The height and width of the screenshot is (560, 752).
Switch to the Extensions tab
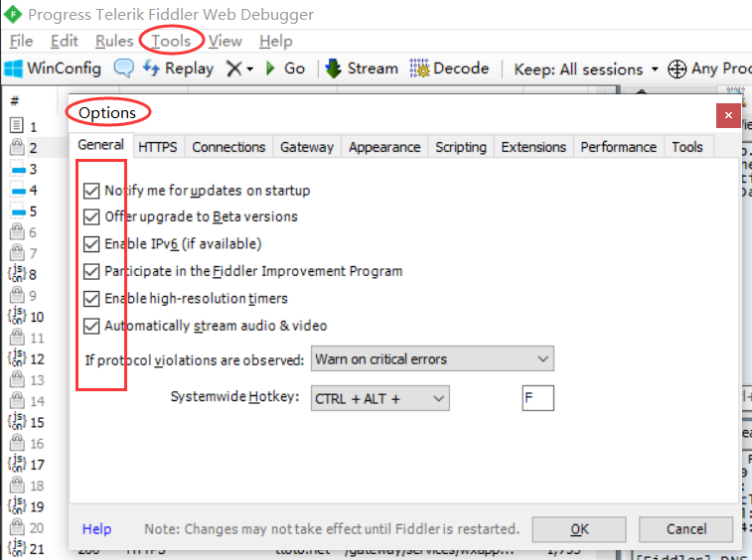pyautogui.click(x=533, y=147)
